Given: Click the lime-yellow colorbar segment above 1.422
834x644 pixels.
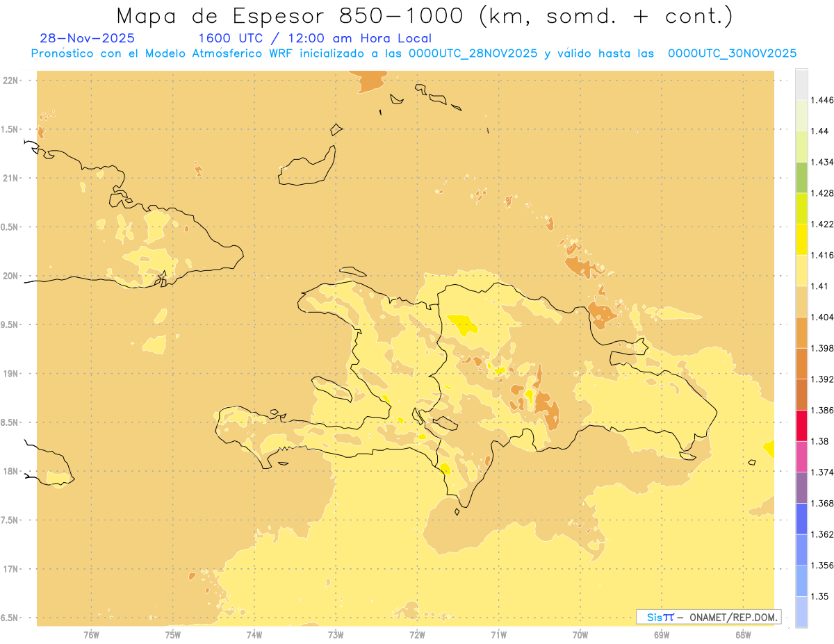Looking at the screenshot, I should click(801, 208).
